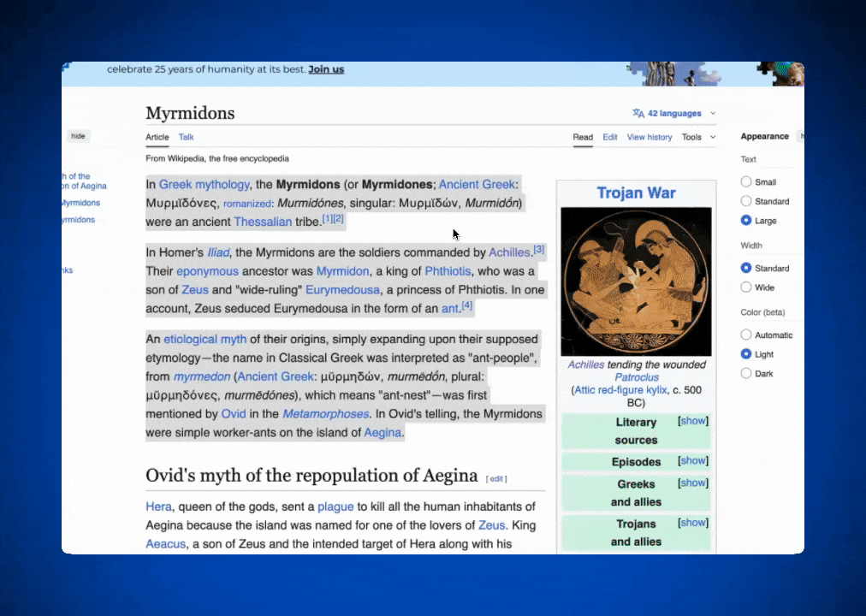This screenshot has width=866, height=616.
Task: Show Episodes section in infobox
Action: [692, 460]
